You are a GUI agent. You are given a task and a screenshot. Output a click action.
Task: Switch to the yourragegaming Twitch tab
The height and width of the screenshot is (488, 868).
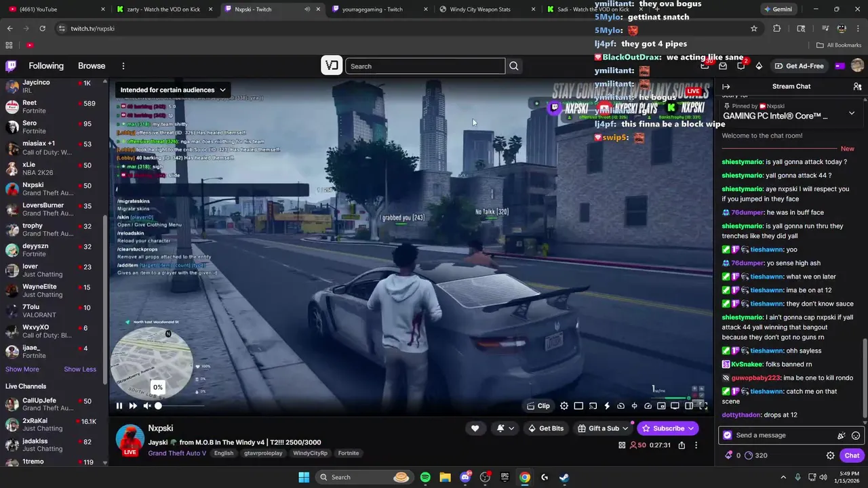point(380,9)
